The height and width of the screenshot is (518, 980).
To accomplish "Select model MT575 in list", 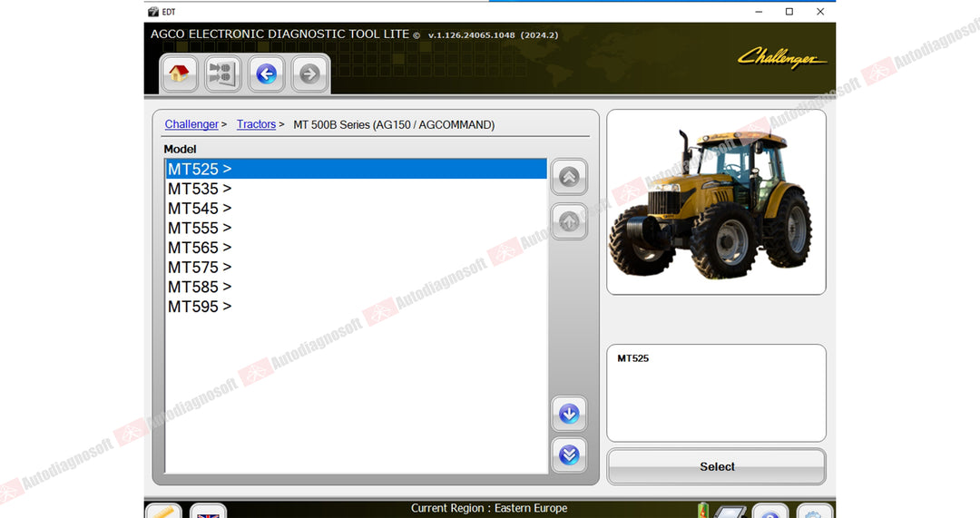I will click(x=357, y=268).
